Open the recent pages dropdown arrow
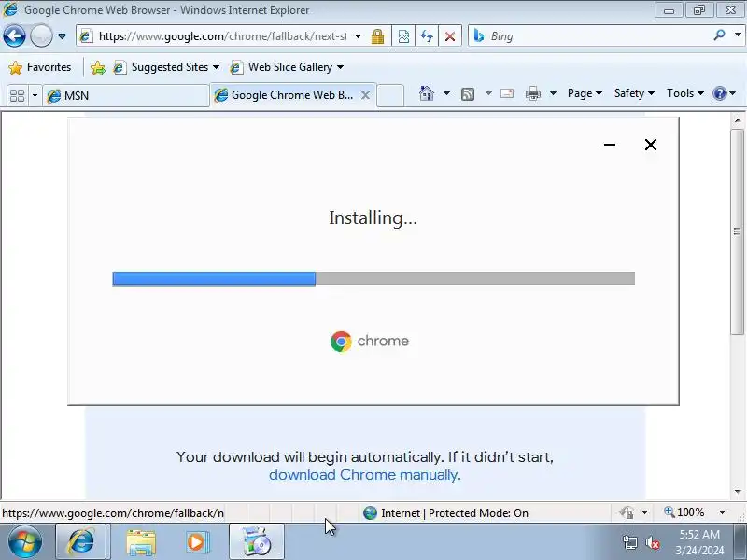The image size is (747, 560). 62,36
